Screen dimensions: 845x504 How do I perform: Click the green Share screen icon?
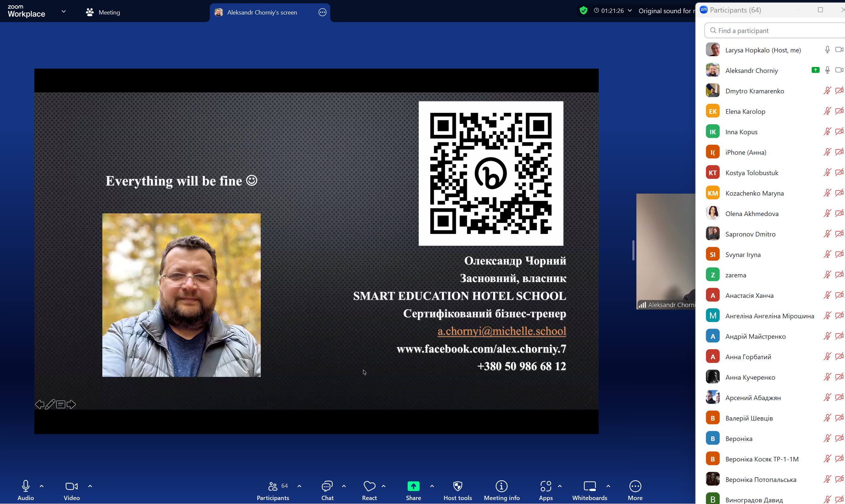click(x=413, y=486)
